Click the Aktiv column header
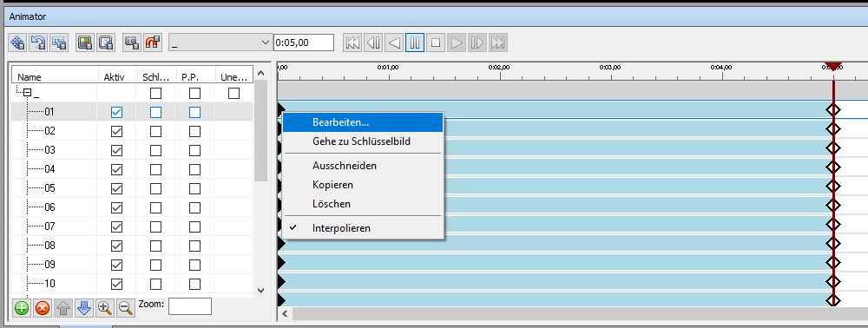This screenshot has width=868, height=328. (117, 77)
